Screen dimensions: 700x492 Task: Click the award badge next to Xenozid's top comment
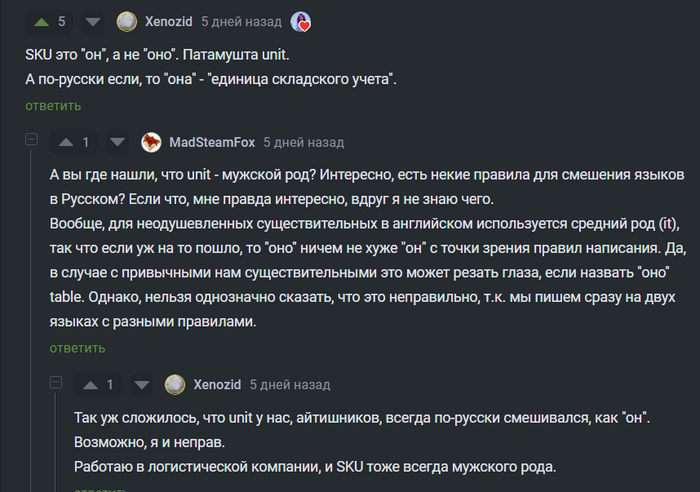pyautogui.click(x=300, y=21)
